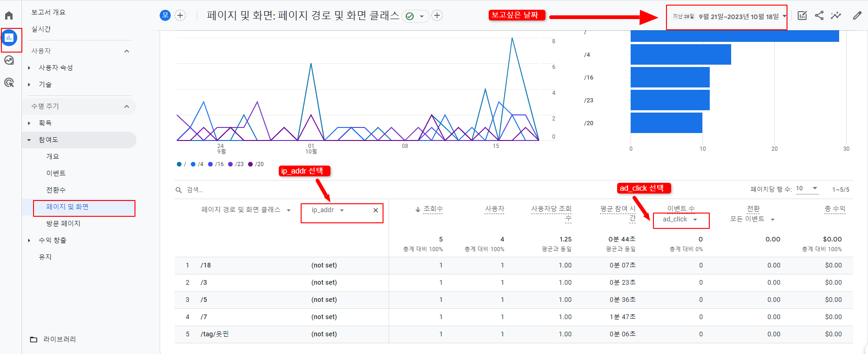Screen dimensions: 868x354
Task: Change rows per page dropdown
Action: [807, 188]
